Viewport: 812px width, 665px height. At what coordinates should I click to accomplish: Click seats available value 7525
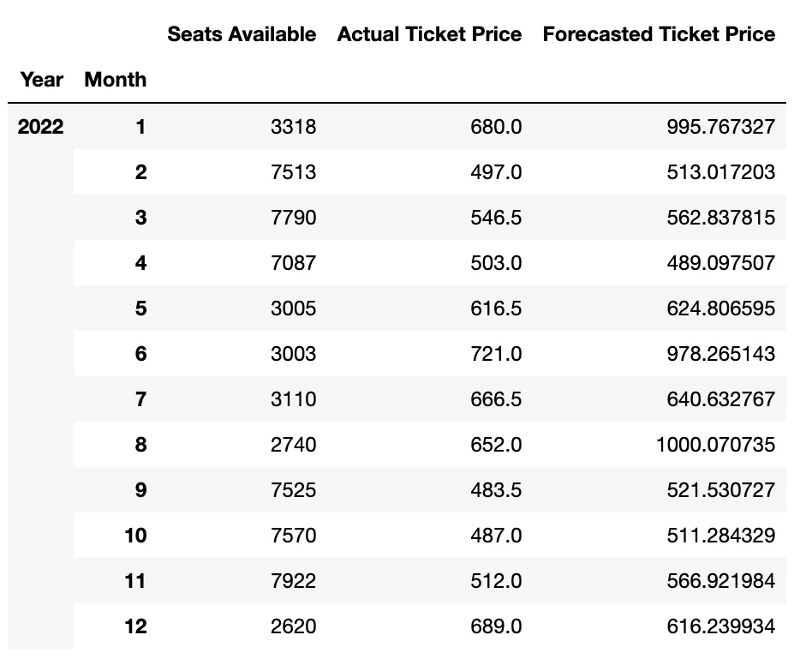pos(293,490)
